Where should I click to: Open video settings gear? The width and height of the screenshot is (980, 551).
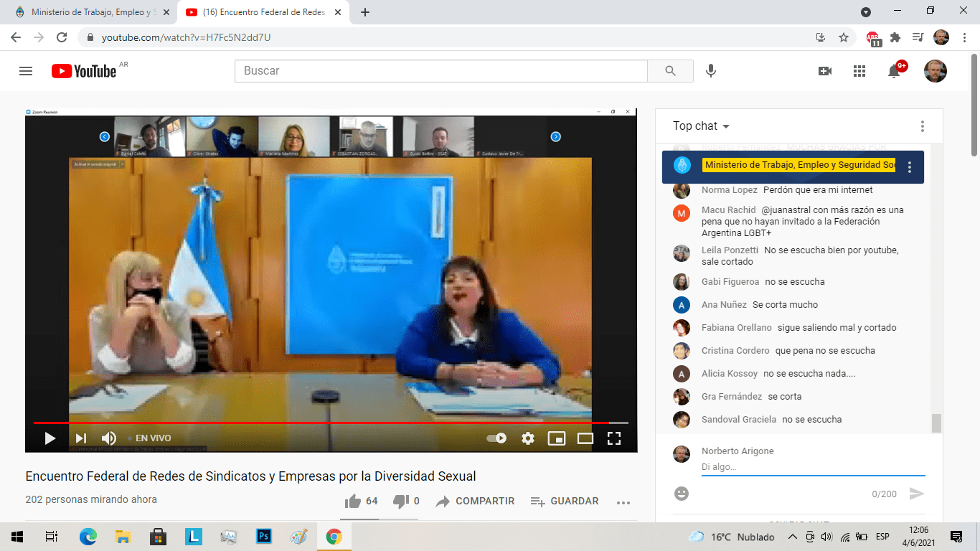coord(528,438)
